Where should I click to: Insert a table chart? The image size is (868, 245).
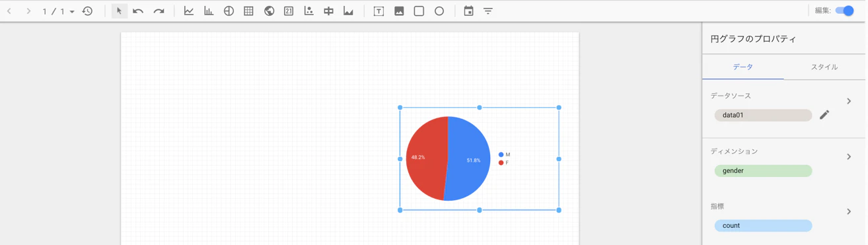coord(248,11)
